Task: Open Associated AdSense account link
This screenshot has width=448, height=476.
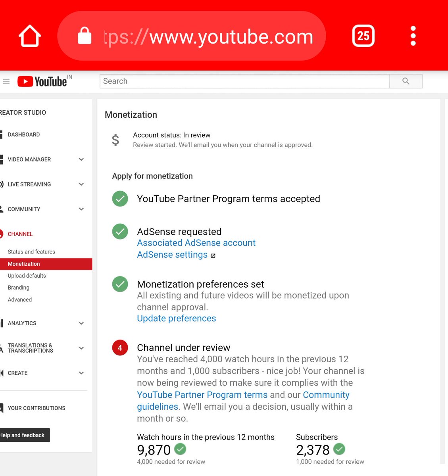Action: (196, 243)
